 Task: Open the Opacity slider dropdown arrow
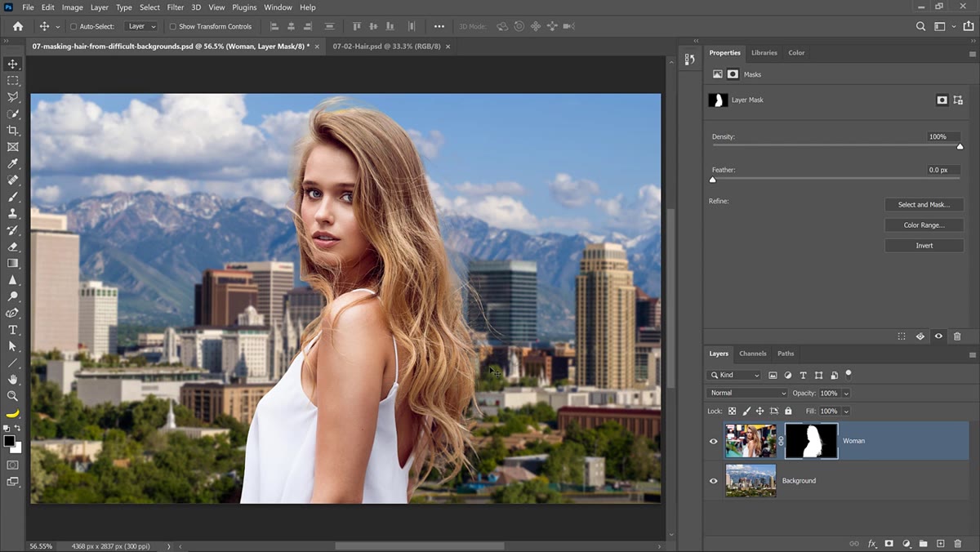(846, 394)
